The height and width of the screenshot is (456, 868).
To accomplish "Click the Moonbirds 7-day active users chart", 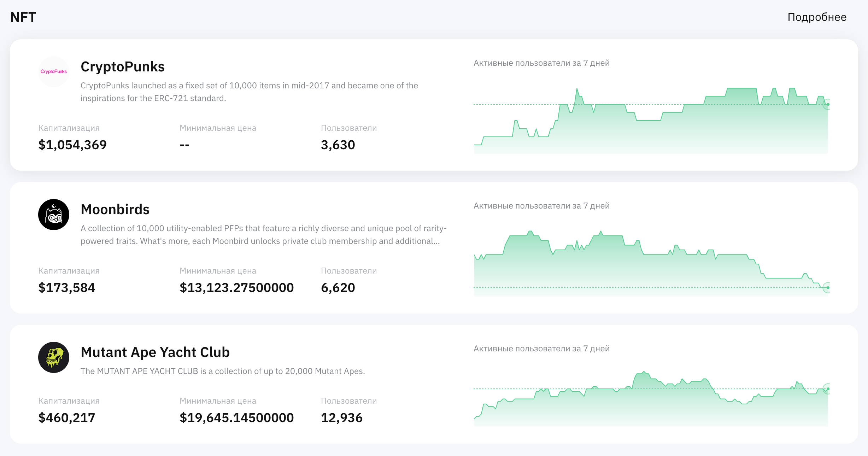I will (651, 263).
